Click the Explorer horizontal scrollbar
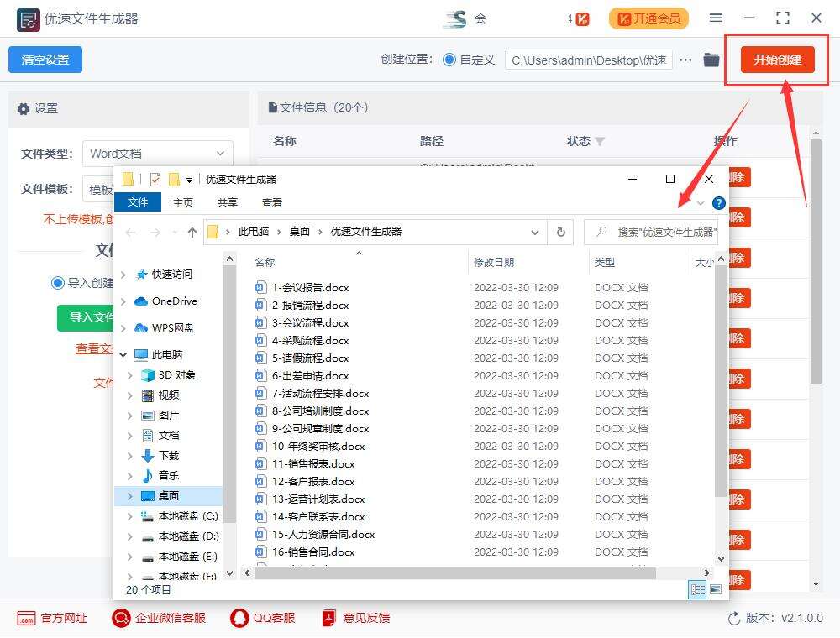 coord(454,573)
